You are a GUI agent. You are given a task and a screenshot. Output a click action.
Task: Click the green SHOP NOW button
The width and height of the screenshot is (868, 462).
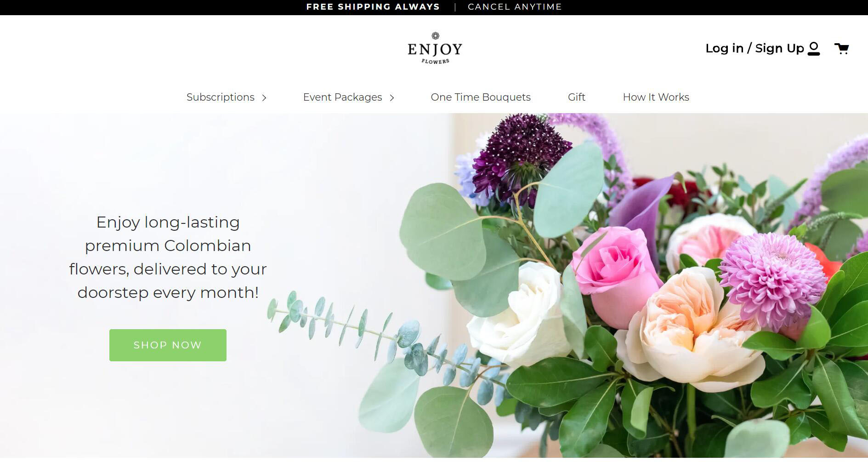[x=168, y=345]
